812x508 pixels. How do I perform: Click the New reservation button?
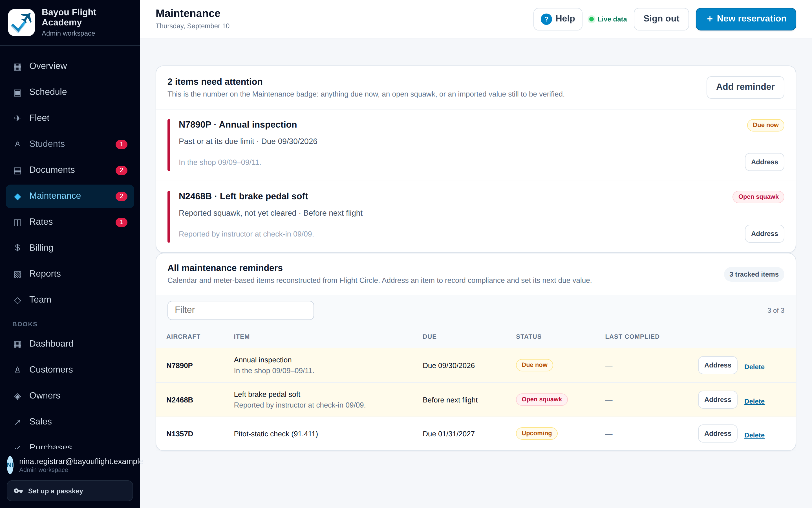[x=745, y=19]
